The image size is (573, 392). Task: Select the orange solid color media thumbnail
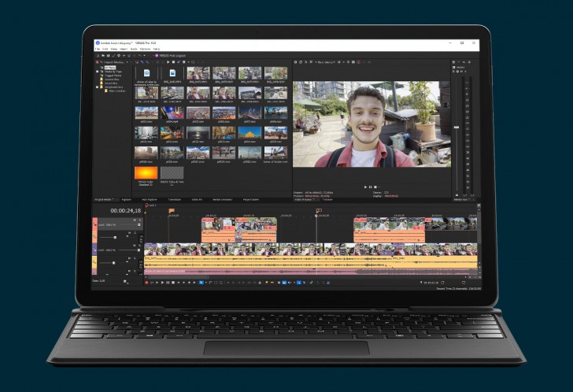[x=146, y=173]
